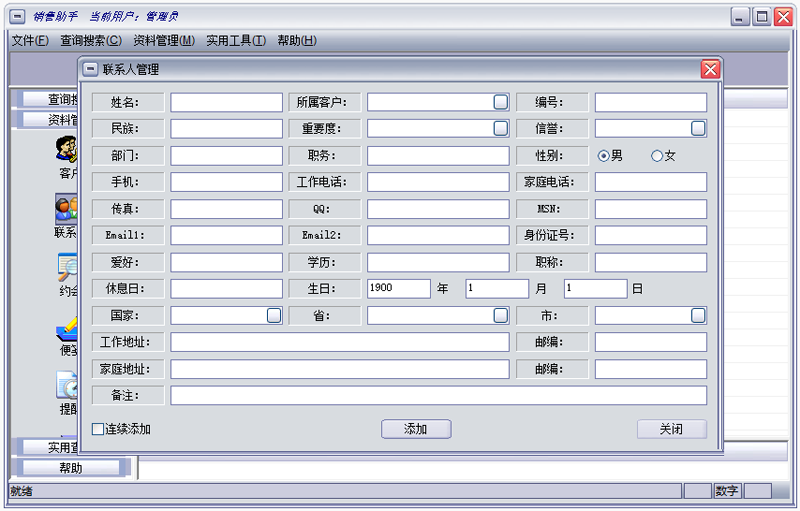Open the 客户 customer icon in sidebar

tap(66, 149)
